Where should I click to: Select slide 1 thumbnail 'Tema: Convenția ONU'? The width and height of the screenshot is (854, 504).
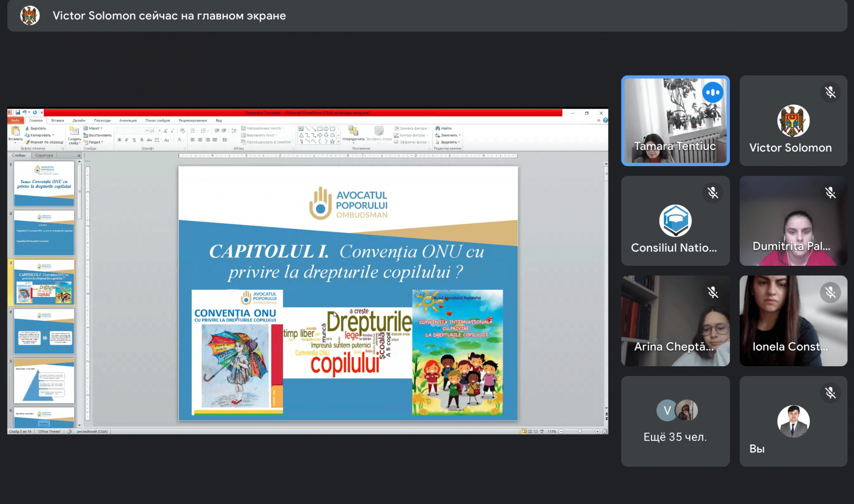coord(44,184)
